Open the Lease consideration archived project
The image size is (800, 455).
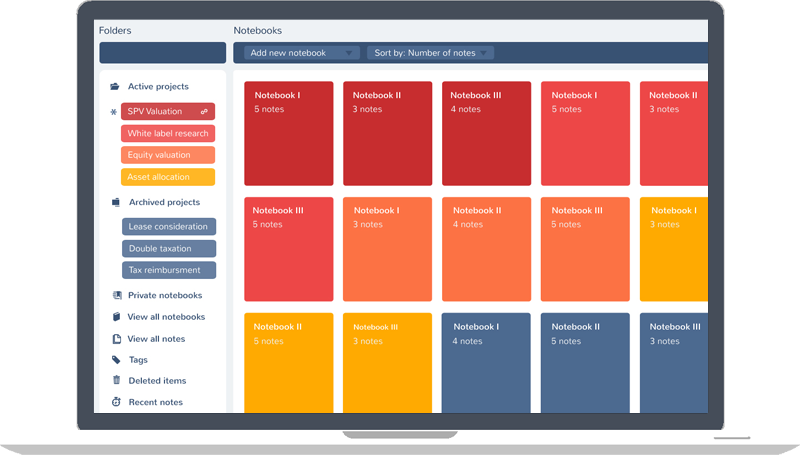tap(168, 227)
